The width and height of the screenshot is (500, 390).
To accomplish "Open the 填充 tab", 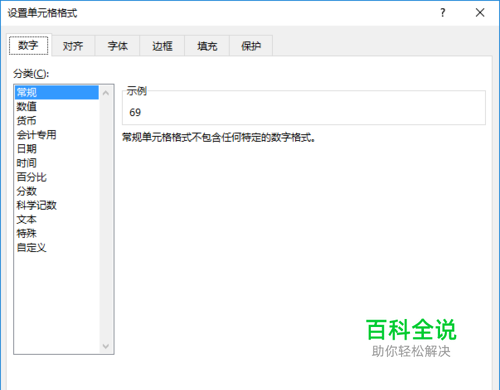I will pos(207,46).
